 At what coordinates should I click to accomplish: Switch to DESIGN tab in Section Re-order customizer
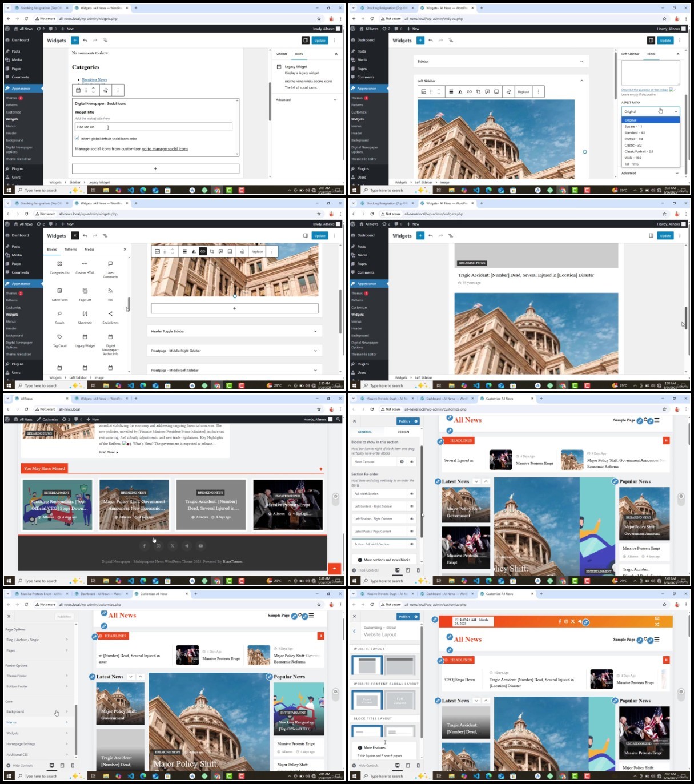tap(403, 432)
